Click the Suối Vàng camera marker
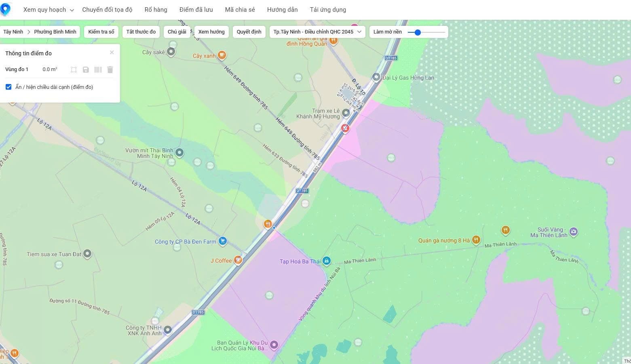The image size is (631, 364). pyautogui.click(x=573, y=232)
